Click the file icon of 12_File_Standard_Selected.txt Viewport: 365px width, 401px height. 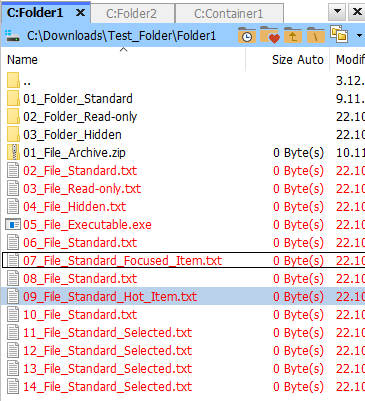click(13, 351)
